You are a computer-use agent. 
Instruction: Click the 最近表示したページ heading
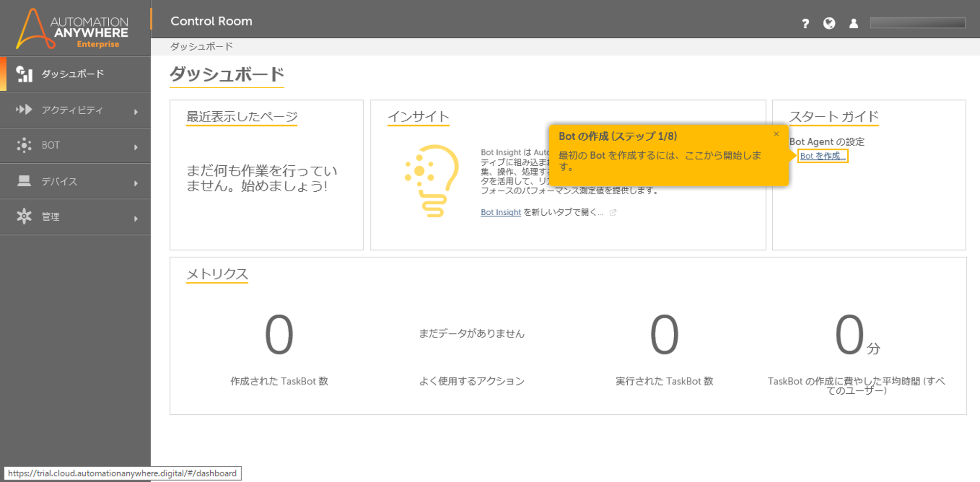click(242, 117)
